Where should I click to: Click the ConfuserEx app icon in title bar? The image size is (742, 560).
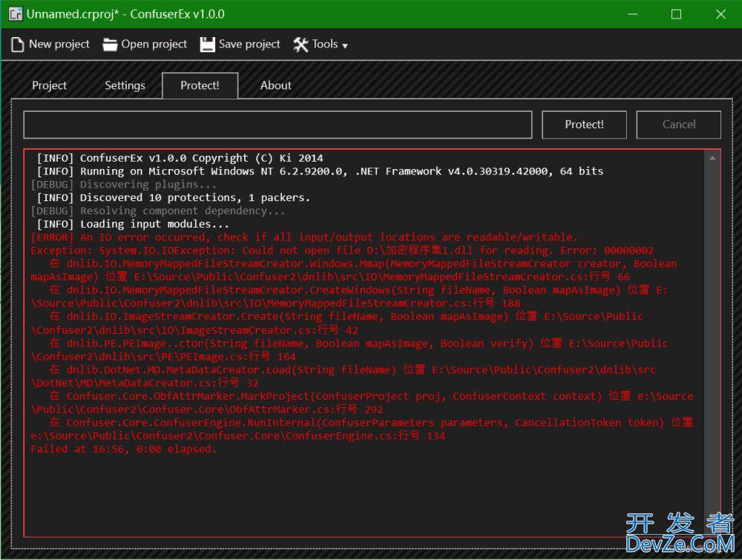point(16,14)
